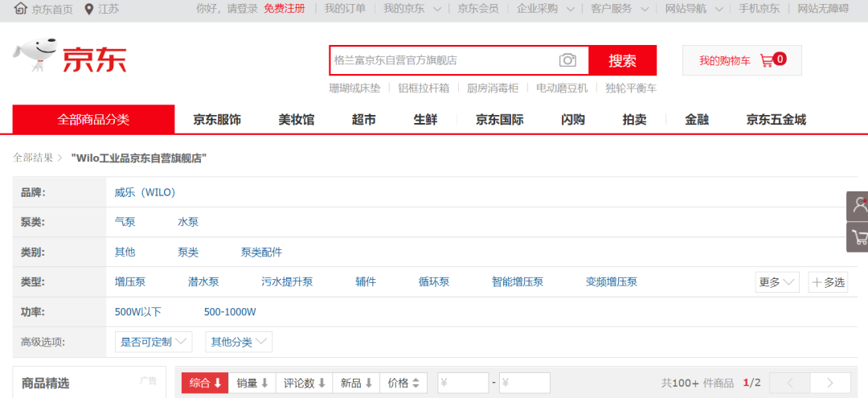The width and height of the screenshot is (868, 398).
Task: Click 你好，请登录 link
Action: click(227, 8)
